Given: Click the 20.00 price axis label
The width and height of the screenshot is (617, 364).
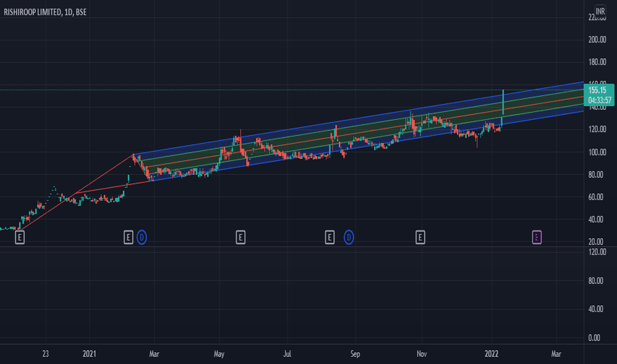Looking at the screenshot, I should (x=596, y=242).
